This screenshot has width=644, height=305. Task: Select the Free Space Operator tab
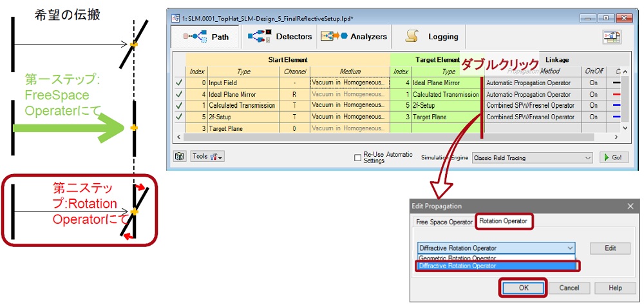pos(444,221)
